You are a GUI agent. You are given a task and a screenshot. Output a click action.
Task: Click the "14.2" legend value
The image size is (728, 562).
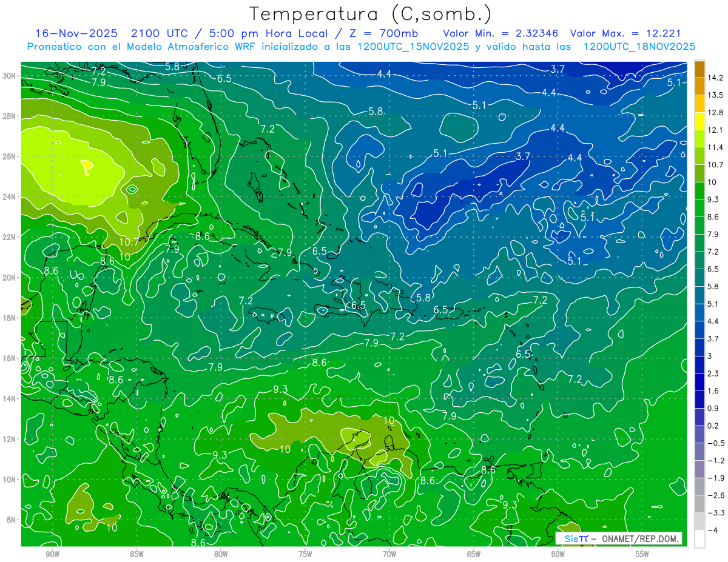pyautogui.click(x=714, y=78)
